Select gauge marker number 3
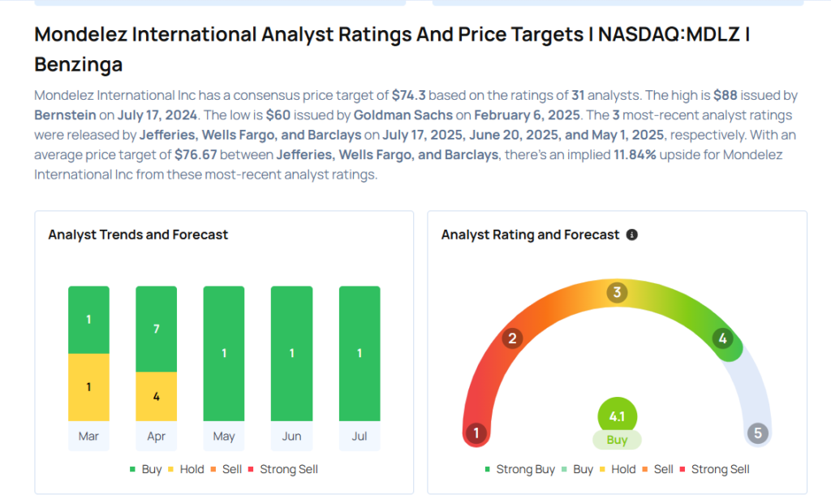 coord(617,292)
